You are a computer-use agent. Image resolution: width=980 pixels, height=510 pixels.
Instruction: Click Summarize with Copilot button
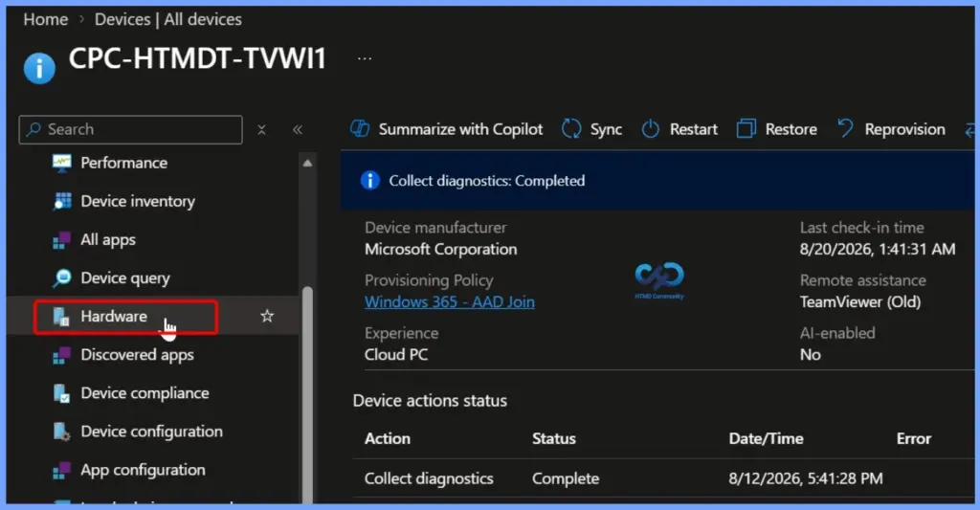click(446, 129)
